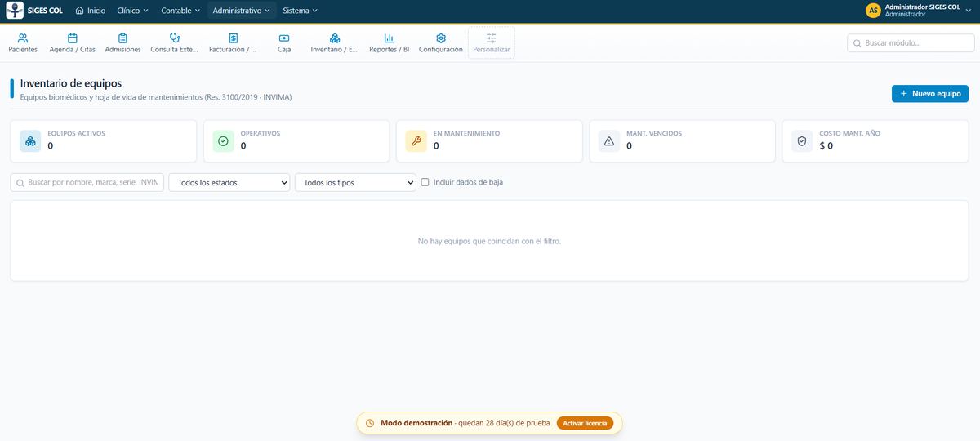Open the Todos los tipos dropdown

[x=356, y=182]
